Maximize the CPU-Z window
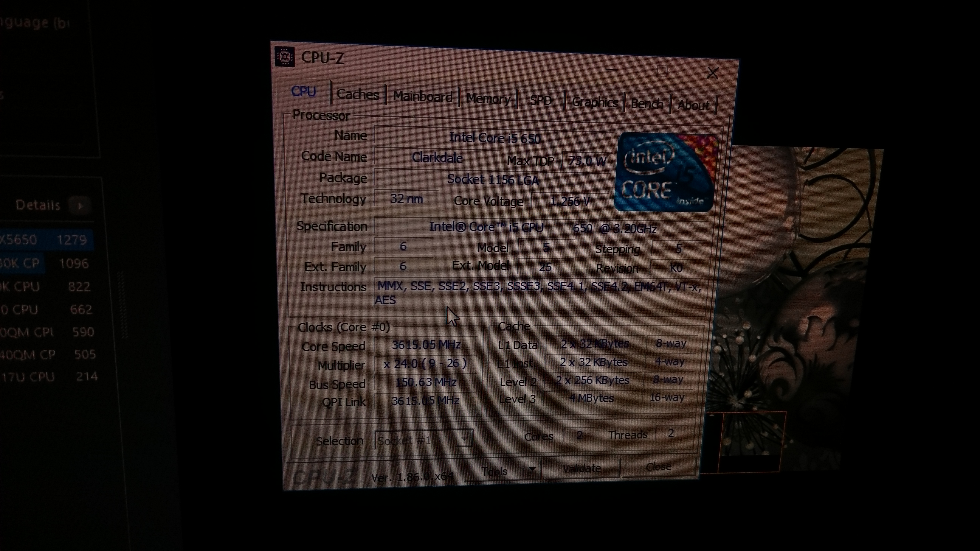The image size is (980, 551). coord(662,71)
